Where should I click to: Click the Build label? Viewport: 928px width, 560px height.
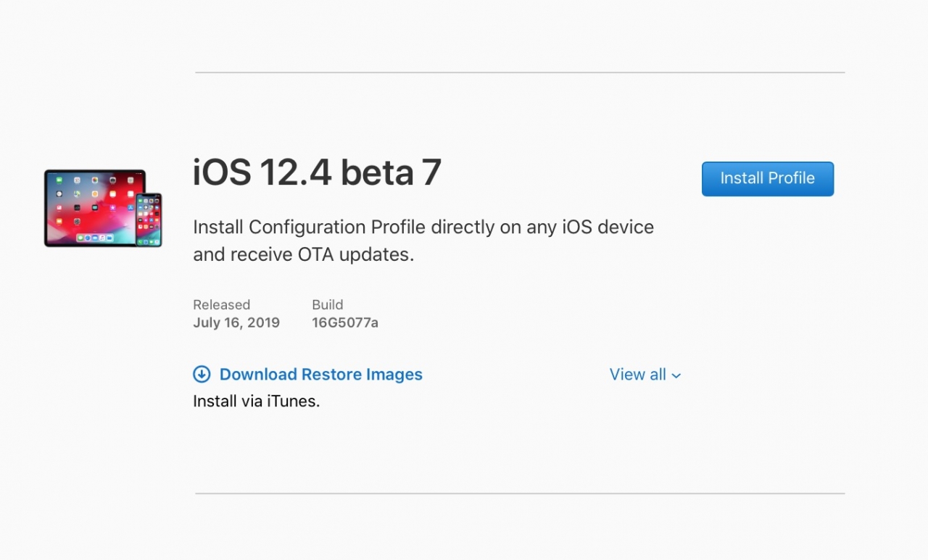327,305
